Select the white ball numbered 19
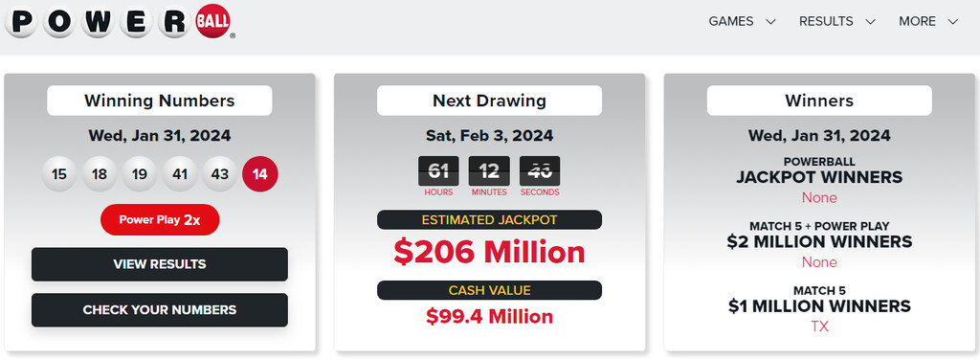This screenshot has height=360, width=980. (x=140, y=173)
